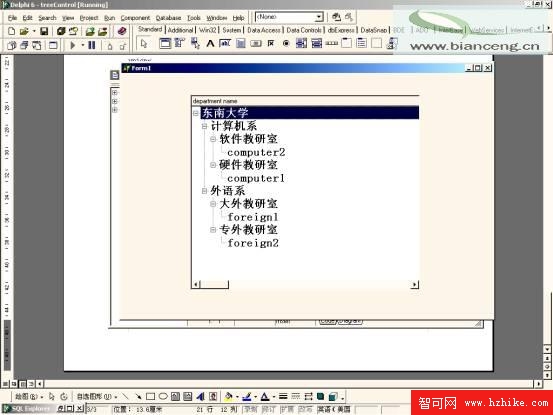Click the green Run arrow button
The image size is (553, 415).
coord(73,45)
